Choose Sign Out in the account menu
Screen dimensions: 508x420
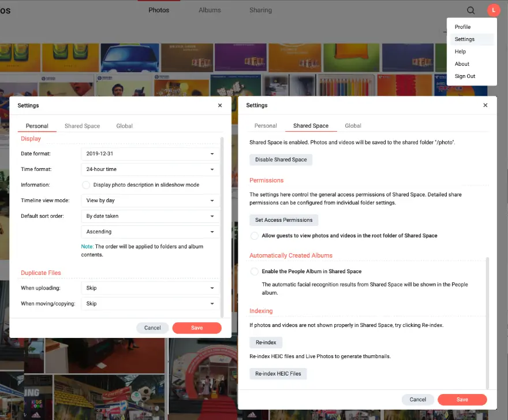(x=465, y=76)
